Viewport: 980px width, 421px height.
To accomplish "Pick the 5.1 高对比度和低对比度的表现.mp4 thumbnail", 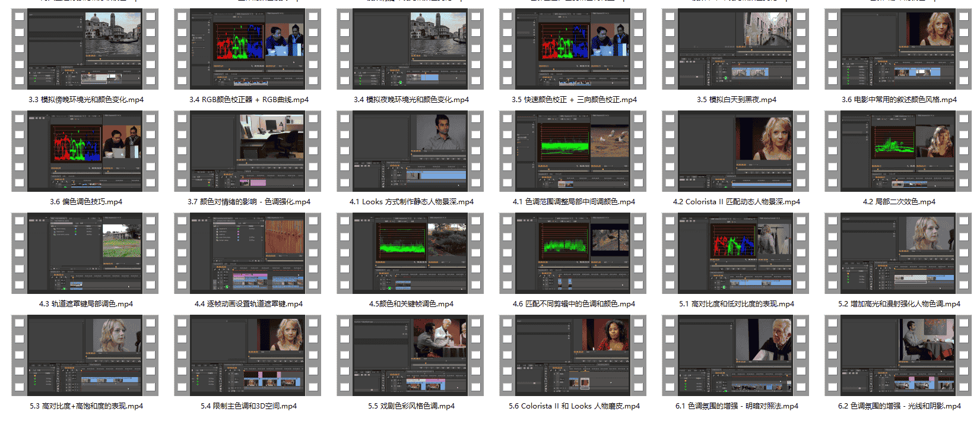I will 735,254.
